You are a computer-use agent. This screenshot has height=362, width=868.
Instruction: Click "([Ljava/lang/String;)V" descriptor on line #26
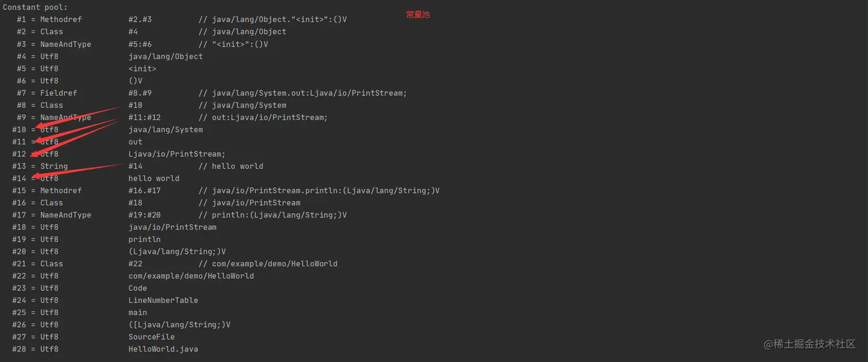179,325
